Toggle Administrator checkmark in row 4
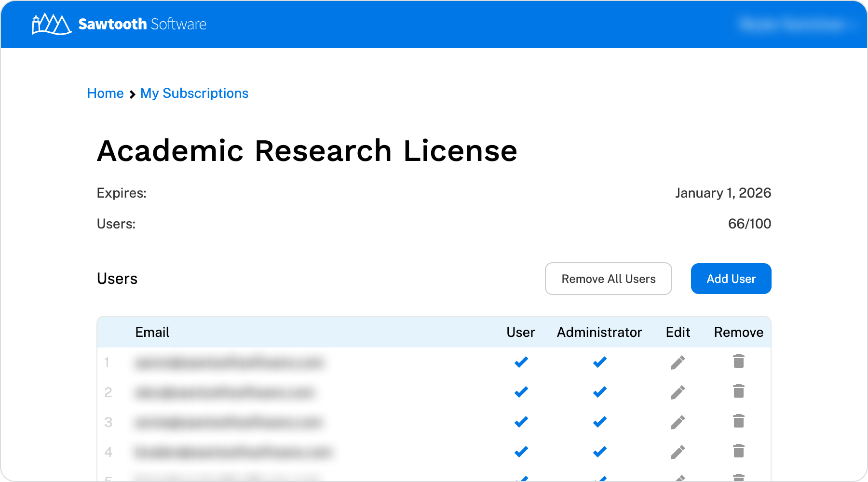The image size is (868, 482). pos(599,452)
